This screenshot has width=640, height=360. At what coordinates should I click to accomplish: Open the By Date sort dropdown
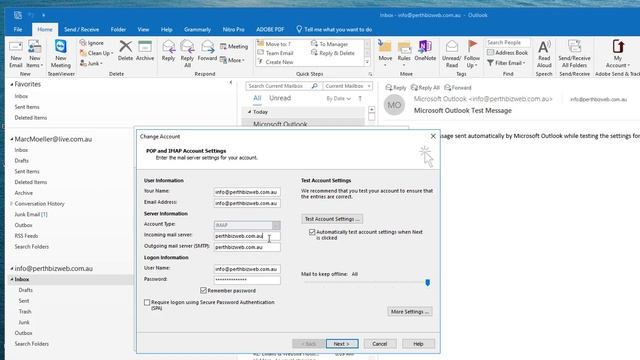(338, 99)
